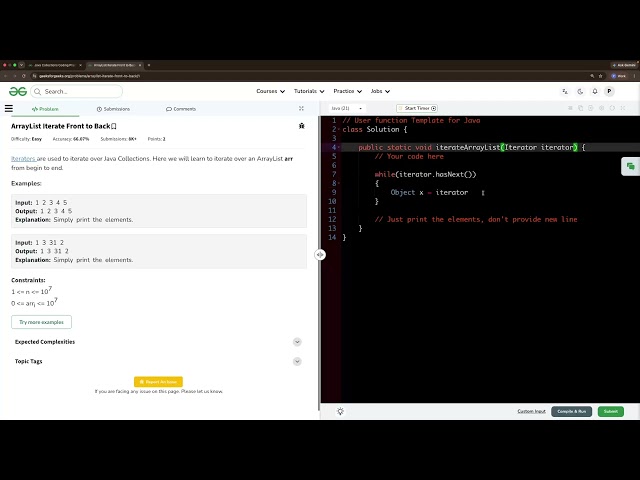Click the bug report icon
The width and height of the screenshot is (640, 480).
coord(302,126)
